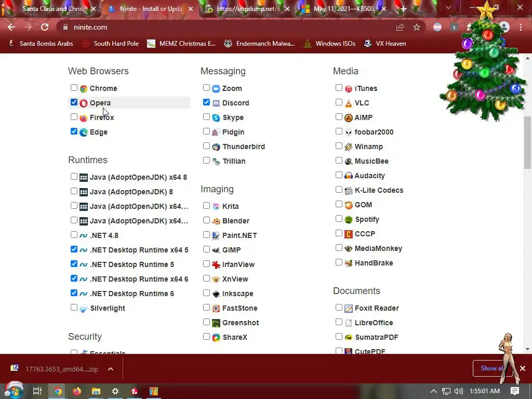
Task: Select the Ninite Install or Update tab
Action: pyautogui.click(x=149, y=9)
